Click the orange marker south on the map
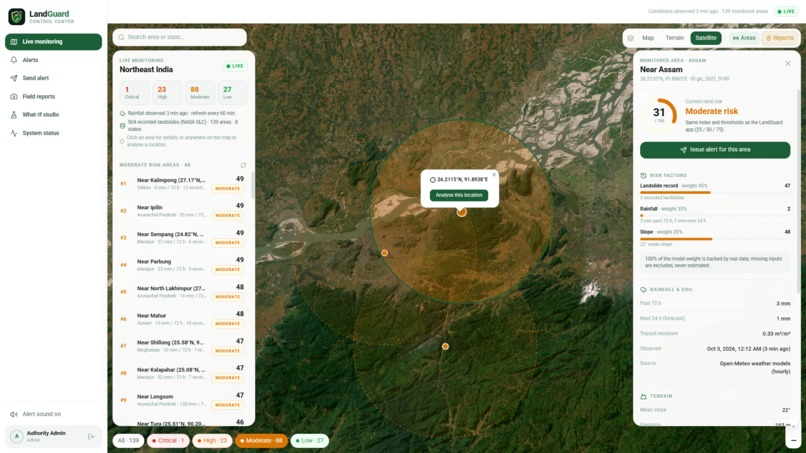This screenshot has height=453, width=806. 445,347
